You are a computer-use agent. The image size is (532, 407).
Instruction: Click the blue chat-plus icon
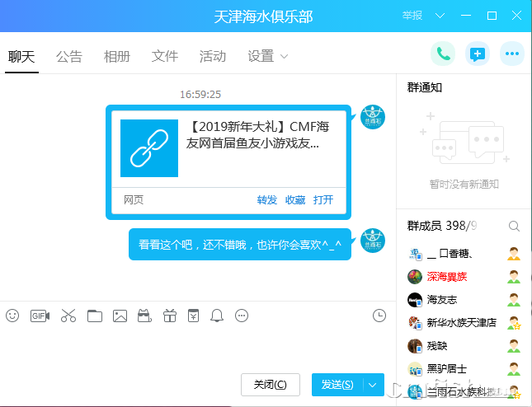click(478, 54)
